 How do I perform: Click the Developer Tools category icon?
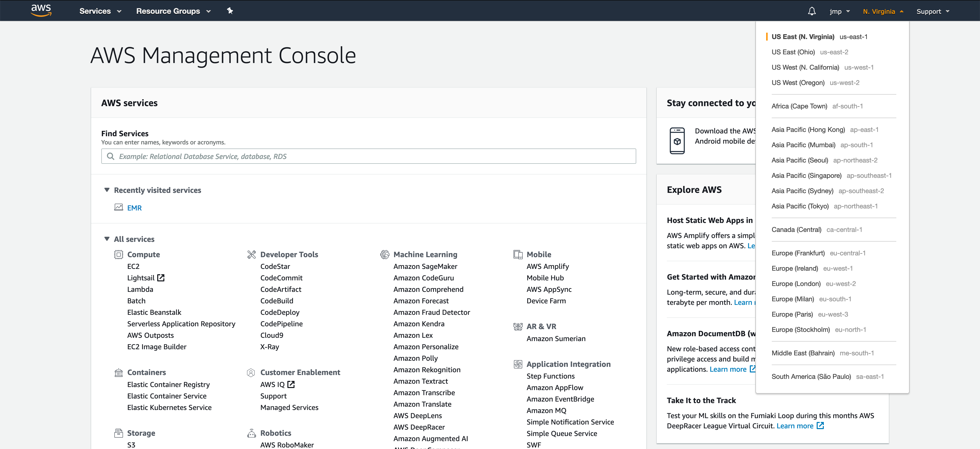[x=251, y=254]
